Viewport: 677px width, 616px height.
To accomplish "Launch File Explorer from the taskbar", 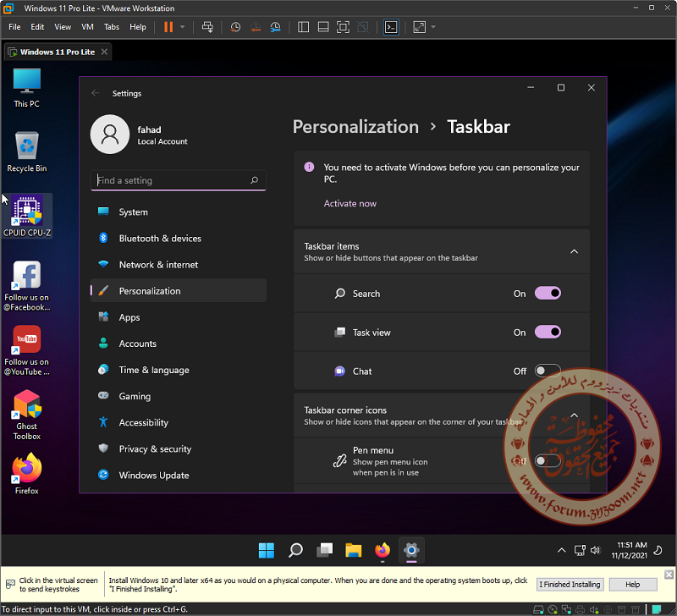I will click(x=354, y=550).
